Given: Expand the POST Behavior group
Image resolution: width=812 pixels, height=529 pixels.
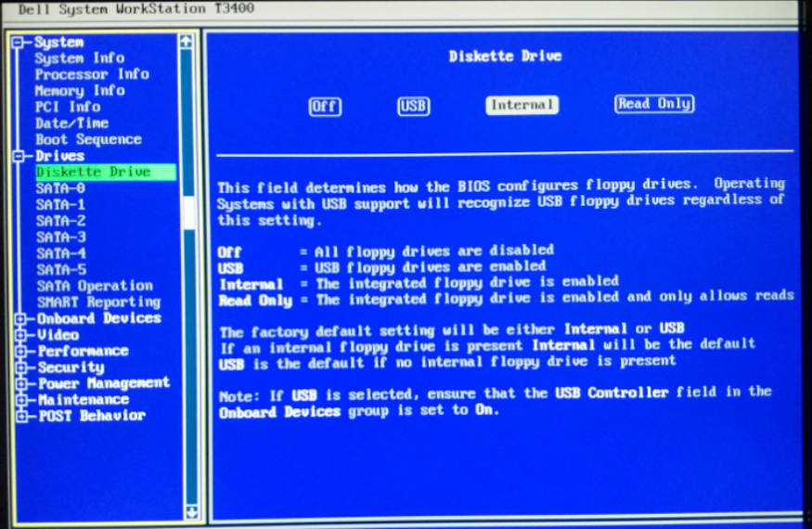Looking at the screenshot, I should tap(19, 416).
